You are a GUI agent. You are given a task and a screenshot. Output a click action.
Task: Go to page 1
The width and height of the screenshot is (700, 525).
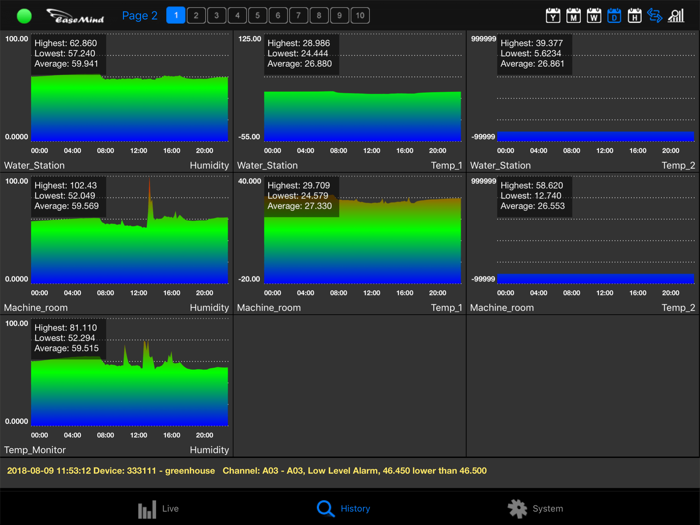(x=176, y=16)
